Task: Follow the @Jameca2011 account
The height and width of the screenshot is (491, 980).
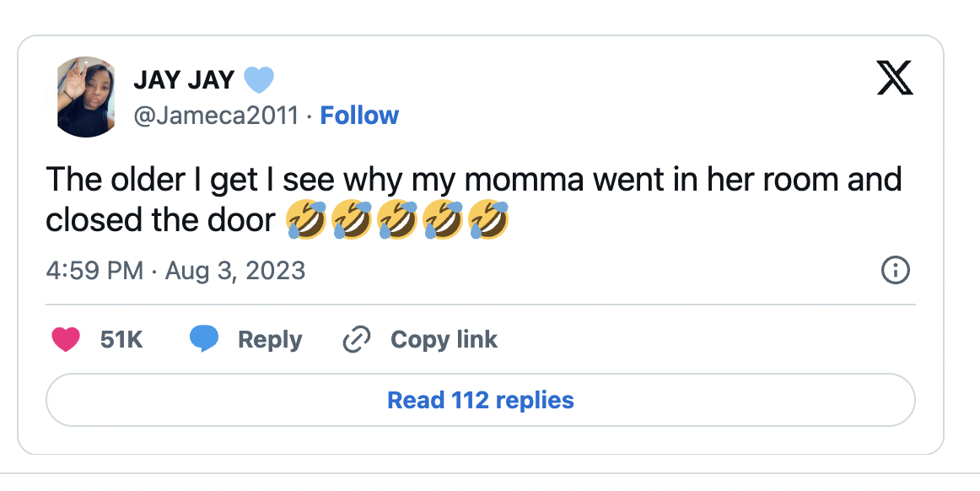Action: click(359, 116)
